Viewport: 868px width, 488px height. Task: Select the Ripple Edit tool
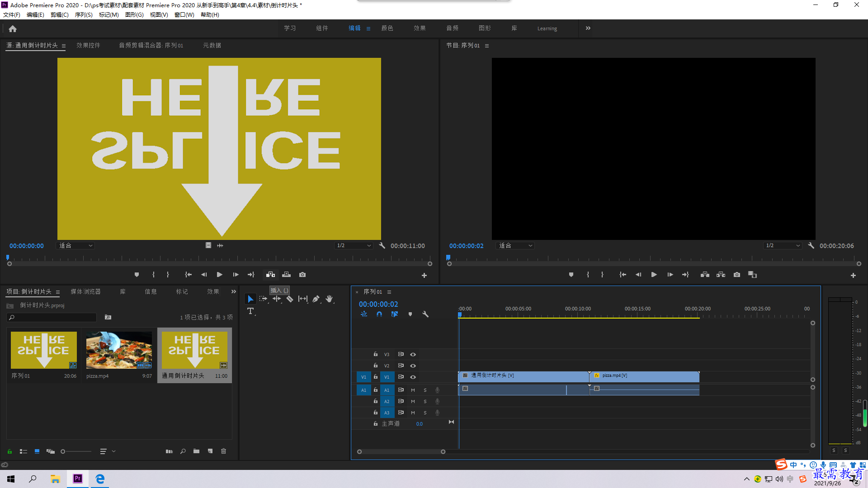click(277, 299)
